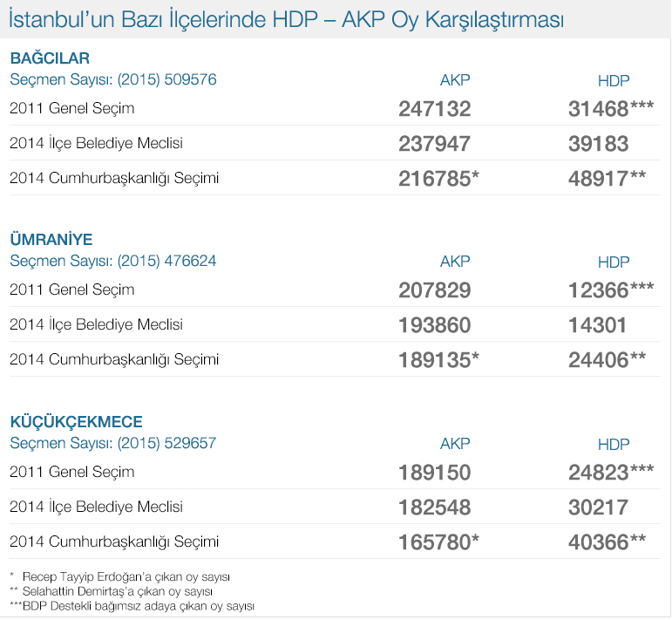Select the BAĞCILAR district heading
The width and height of the screenshot is (672, 620).
coord(50,58)
